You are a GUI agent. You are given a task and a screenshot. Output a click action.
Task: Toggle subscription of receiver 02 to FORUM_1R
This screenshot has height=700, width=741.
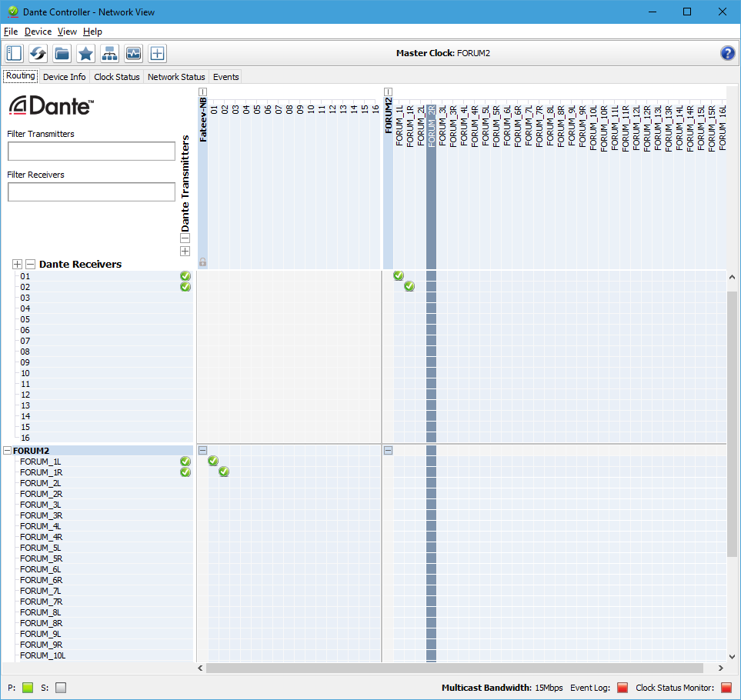tap(409, 286)
